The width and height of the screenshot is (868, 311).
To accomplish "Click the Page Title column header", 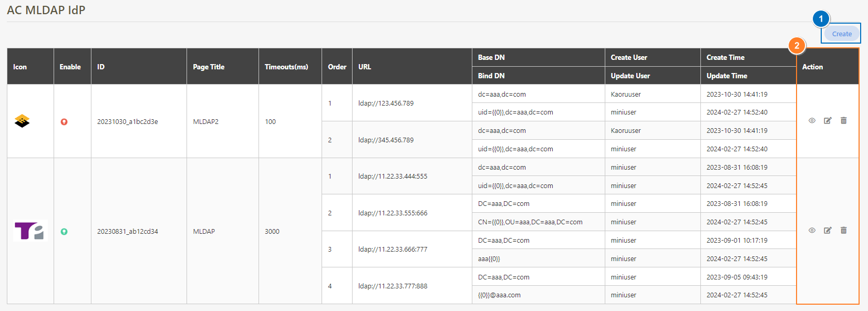I will (209, 67).
